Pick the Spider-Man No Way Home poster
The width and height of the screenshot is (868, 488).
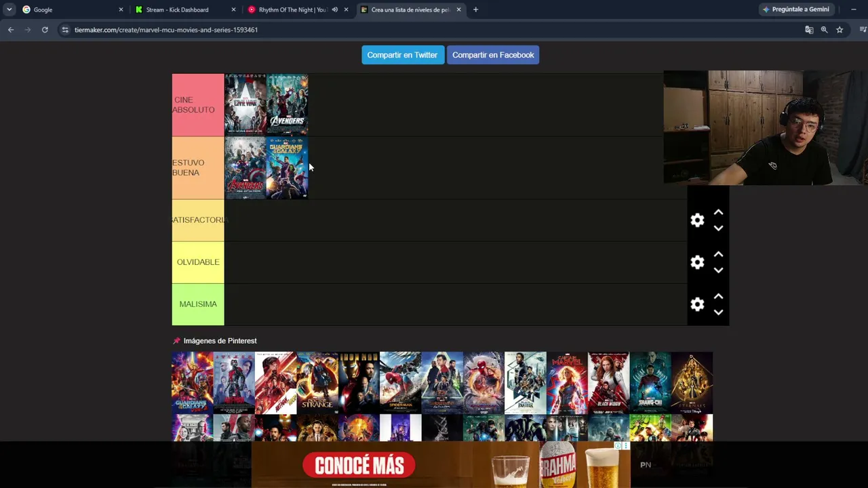[484, 383]
